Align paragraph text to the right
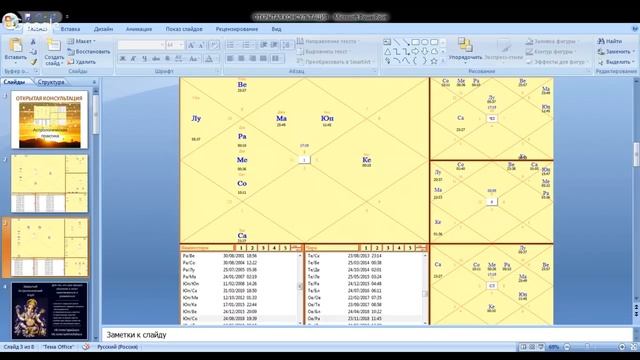 252,59
